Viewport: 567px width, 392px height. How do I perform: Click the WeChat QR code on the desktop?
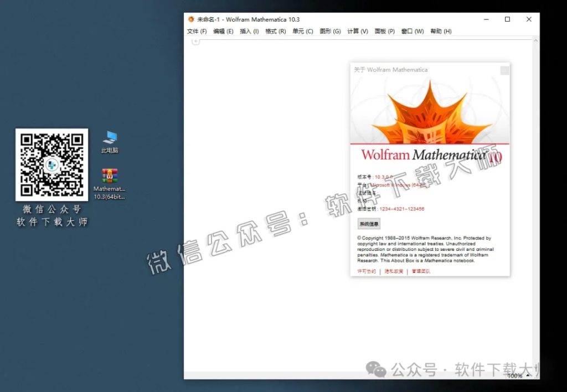[51, 164]
